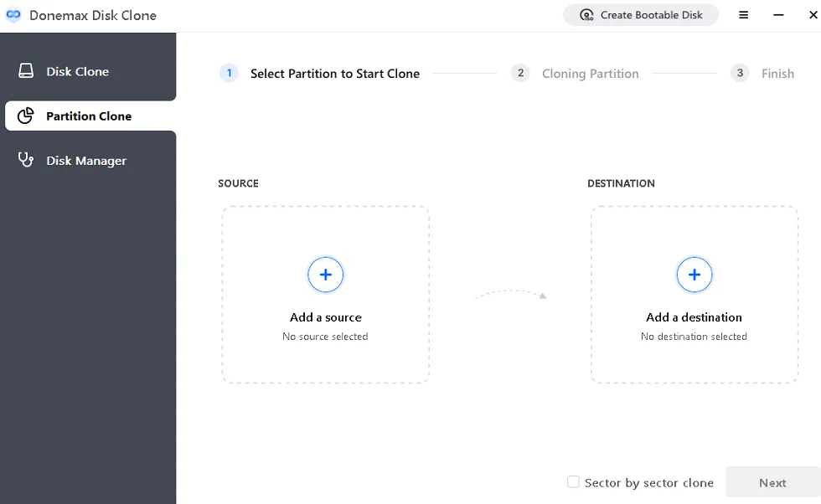Click the Disk Clone drive icon in sidebar

26,71
